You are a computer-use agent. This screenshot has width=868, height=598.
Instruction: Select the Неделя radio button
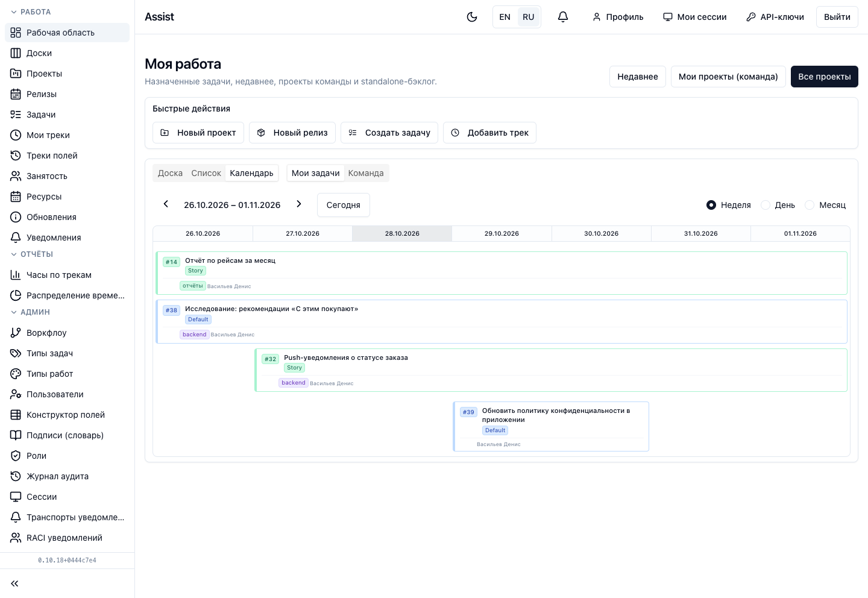click(711, 205)
